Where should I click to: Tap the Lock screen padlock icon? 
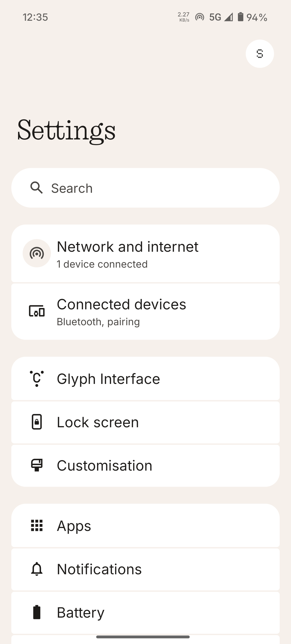(37, 422)
